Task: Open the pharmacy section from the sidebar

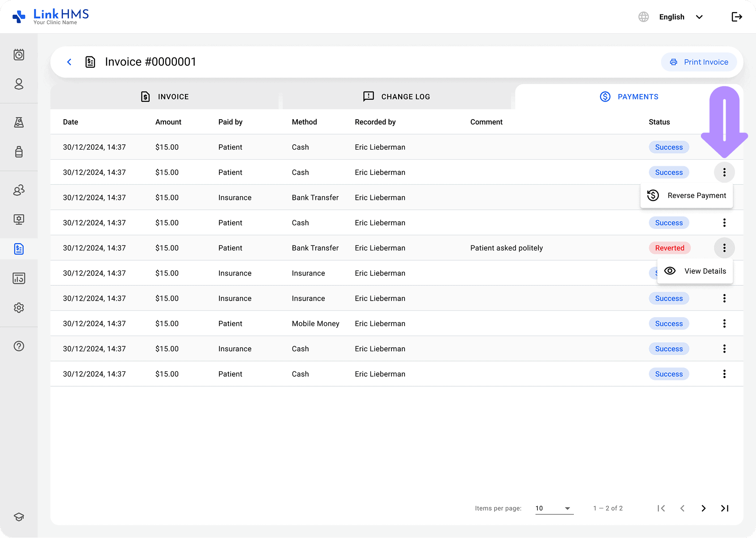Action: point(19,152)
